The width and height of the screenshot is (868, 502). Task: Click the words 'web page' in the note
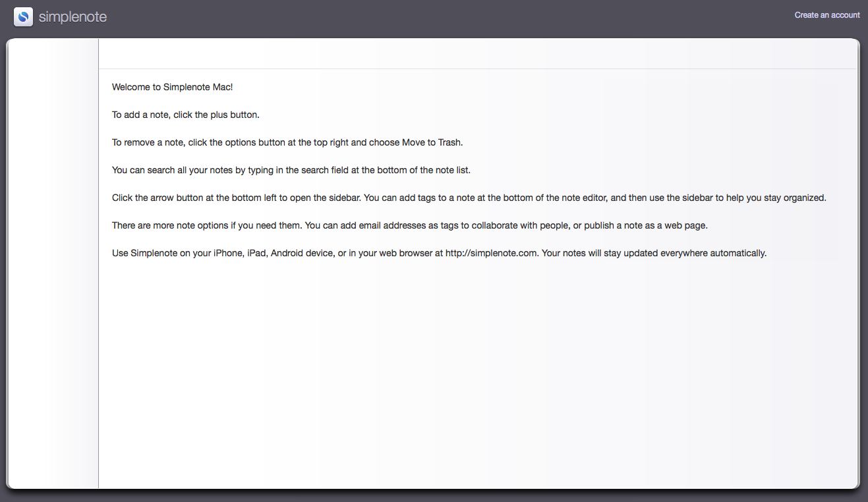(685, 225)
